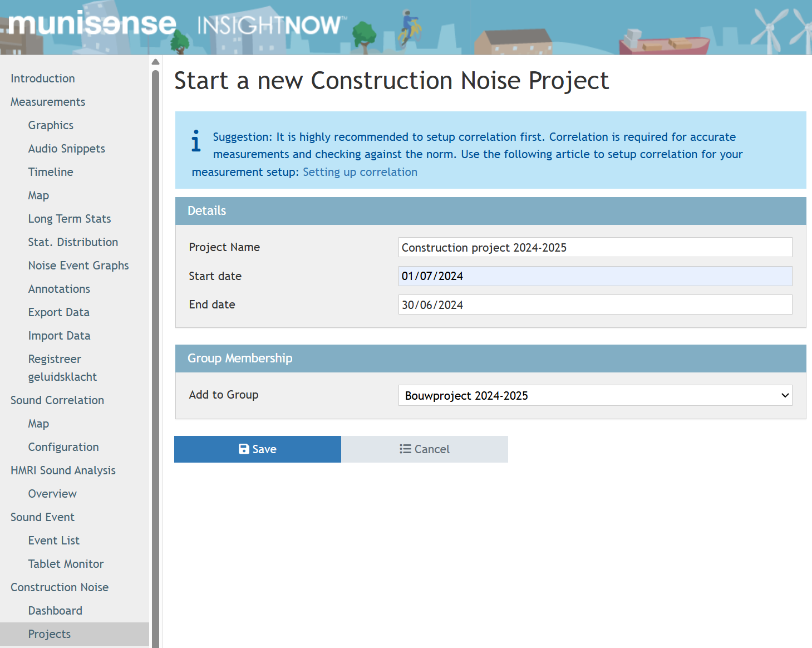Expand the Add to Group dropdown
Viewport: 812px width, 648px height.
(595, 396)
